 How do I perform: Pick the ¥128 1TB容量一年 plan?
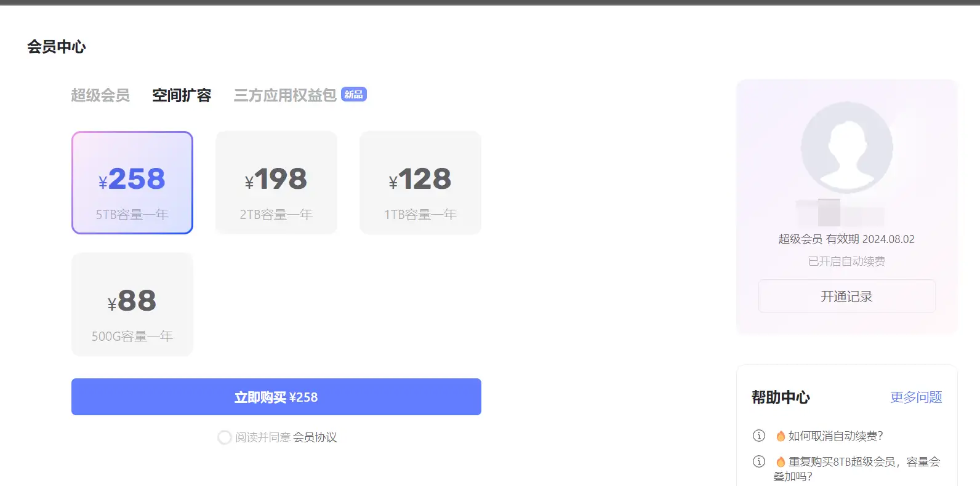(420, 183)
